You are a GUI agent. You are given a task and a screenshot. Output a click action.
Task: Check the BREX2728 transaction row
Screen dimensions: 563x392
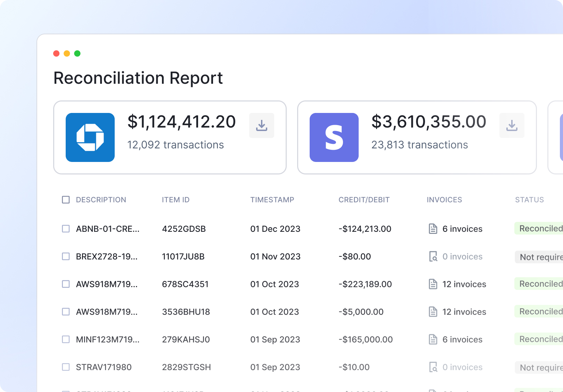click(x=66, y=256)
